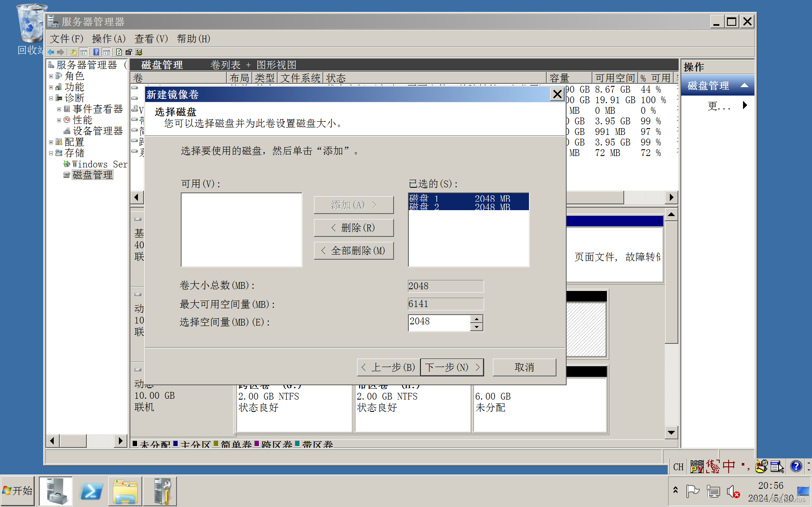Click the Up one level folder icon
This screenshot has height=507, width=812.
74,52
